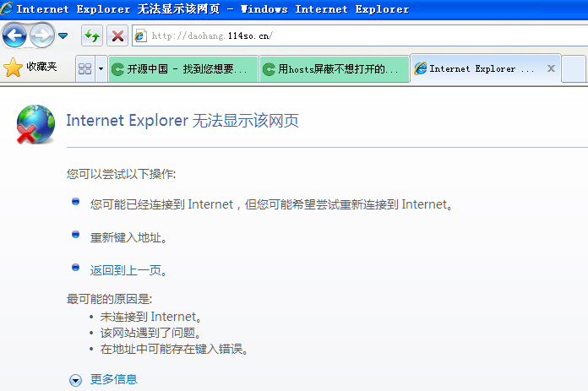Screen dimensions: 588x391
Task: Click the 返回到上一页 link
Action: coord(128,270)
